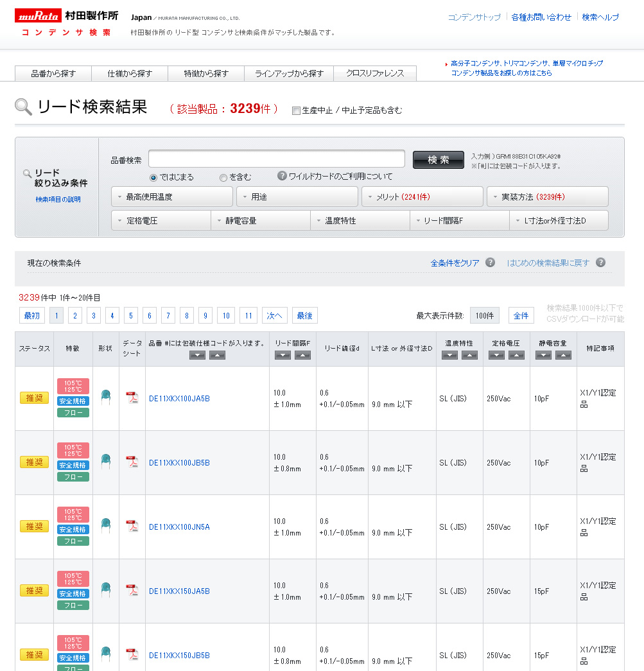Expand リード間隔F filter dropdown
The height and width of the screenshot is (671, 644).
[x=460, y=220]
